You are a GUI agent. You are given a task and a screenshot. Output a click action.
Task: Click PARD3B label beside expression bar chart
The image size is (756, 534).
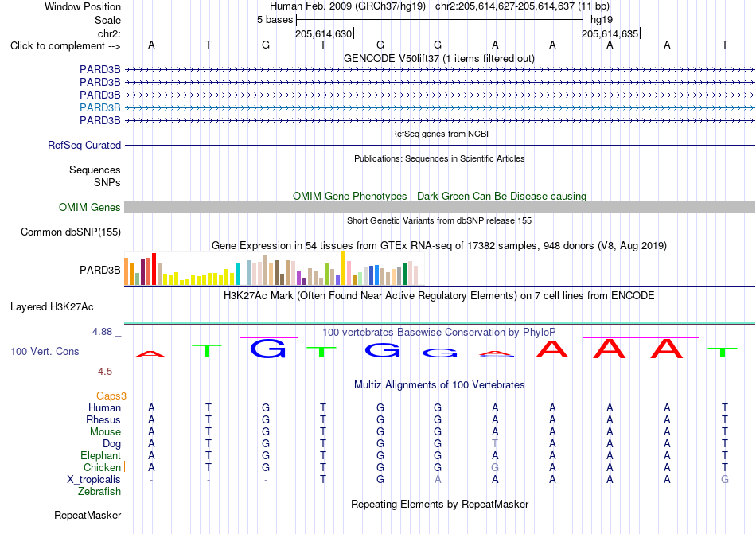[x=99, y=270]
